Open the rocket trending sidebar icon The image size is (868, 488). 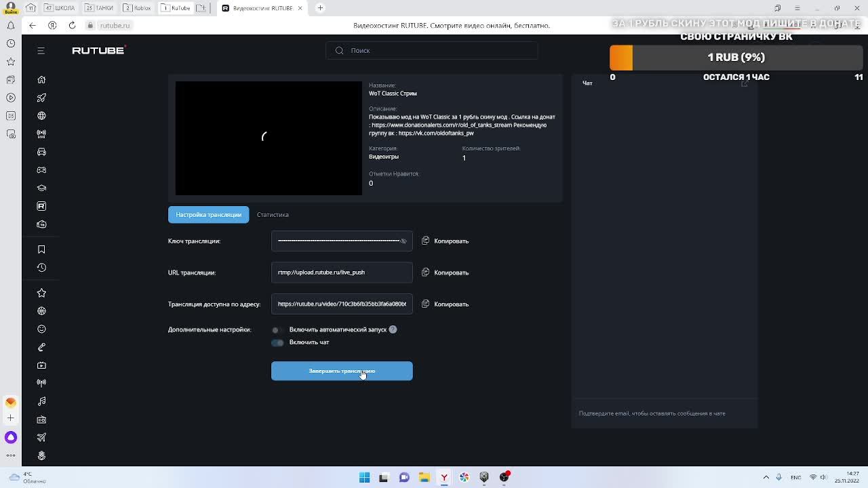click(41, 98)
